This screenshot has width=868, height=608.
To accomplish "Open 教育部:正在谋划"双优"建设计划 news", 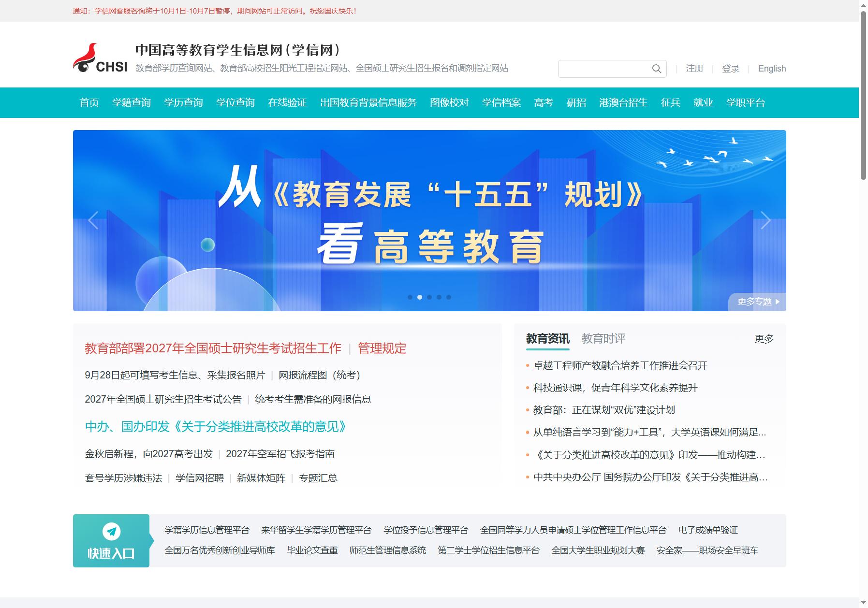I will [604, 410].
